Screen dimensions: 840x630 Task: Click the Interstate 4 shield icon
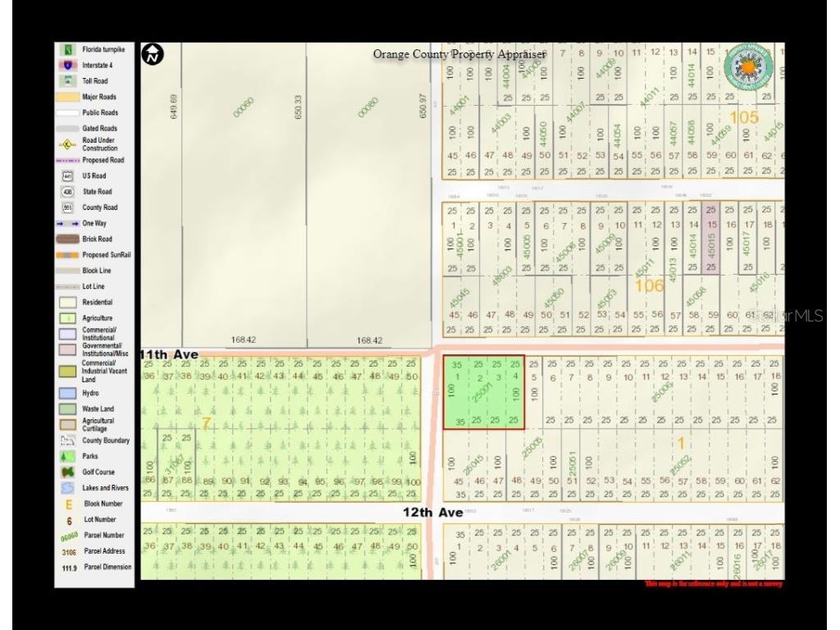click(69, 66)
